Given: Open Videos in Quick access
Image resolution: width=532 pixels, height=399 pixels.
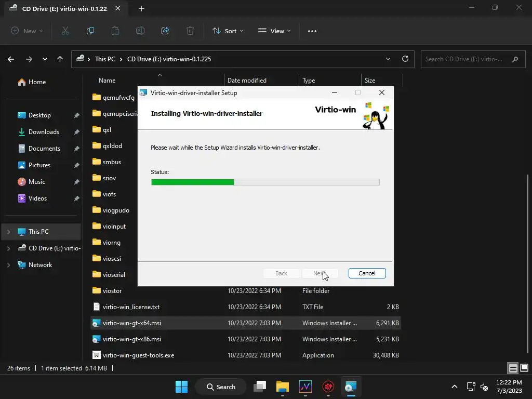Looking at the screenshot, I should 37,198.
